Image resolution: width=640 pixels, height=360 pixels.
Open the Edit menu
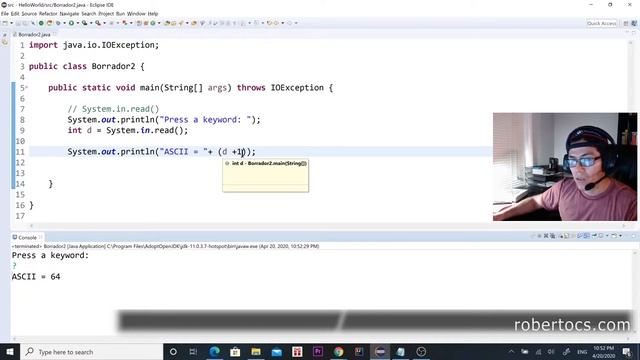click(15, 13)
